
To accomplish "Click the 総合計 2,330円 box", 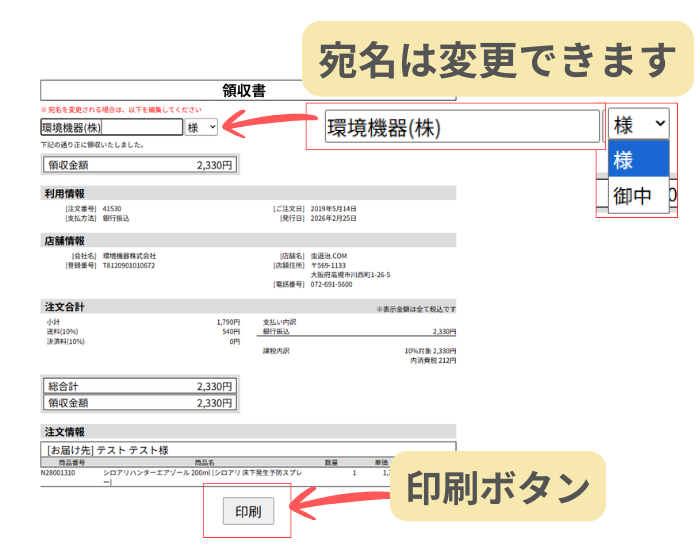I will pos(140,386).
